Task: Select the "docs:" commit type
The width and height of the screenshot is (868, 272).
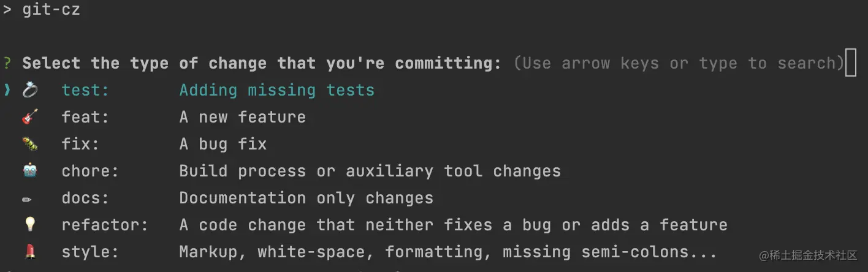Action: (85, 198)
